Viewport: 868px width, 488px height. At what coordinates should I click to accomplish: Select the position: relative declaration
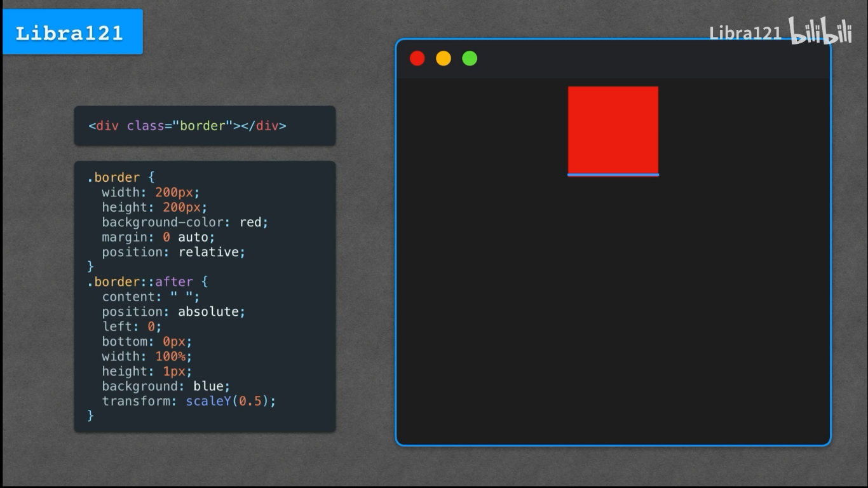173,252
